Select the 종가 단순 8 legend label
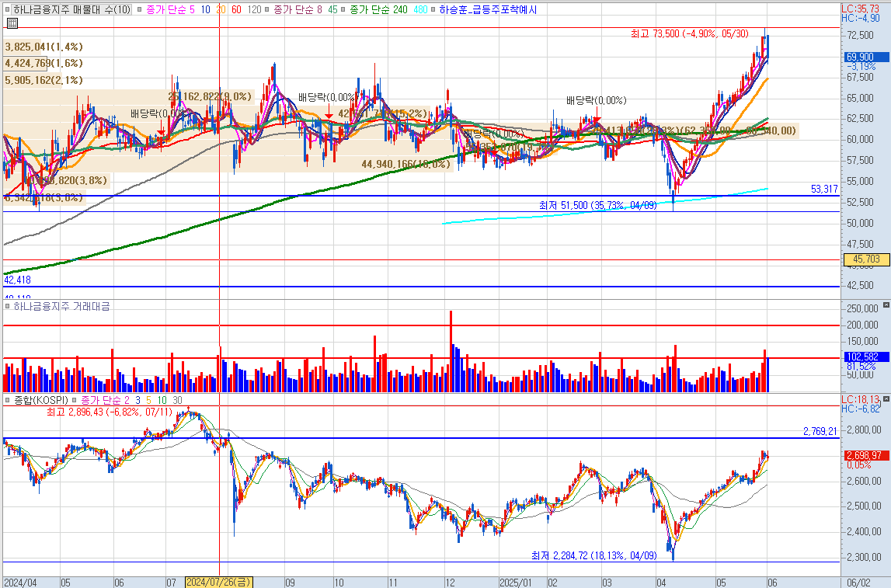Screen dimensions: 891x588 [x=298, y=9]
